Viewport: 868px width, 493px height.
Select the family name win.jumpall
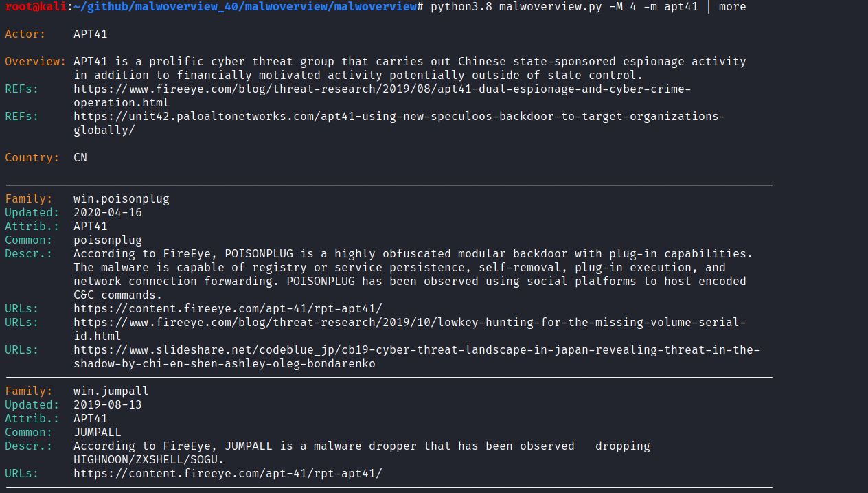coord(111,391)
